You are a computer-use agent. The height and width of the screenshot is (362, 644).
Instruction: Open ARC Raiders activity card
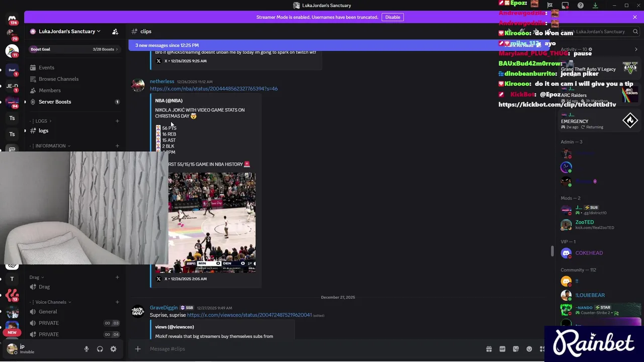pos(599,95)
